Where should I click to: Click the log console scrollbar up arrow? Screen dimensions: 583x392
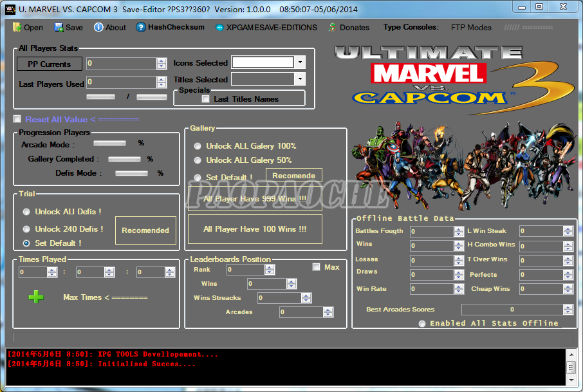coord(571,355)
